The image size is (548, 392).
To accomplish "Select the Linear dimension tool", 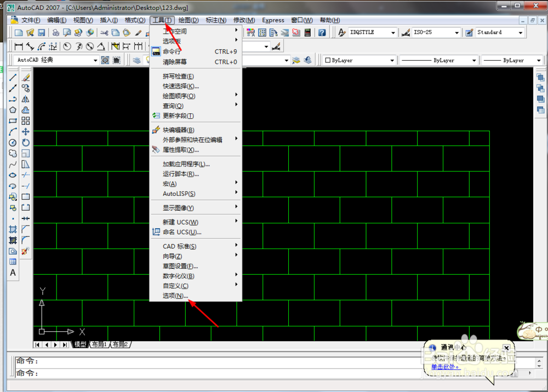I will coord(19,46).
